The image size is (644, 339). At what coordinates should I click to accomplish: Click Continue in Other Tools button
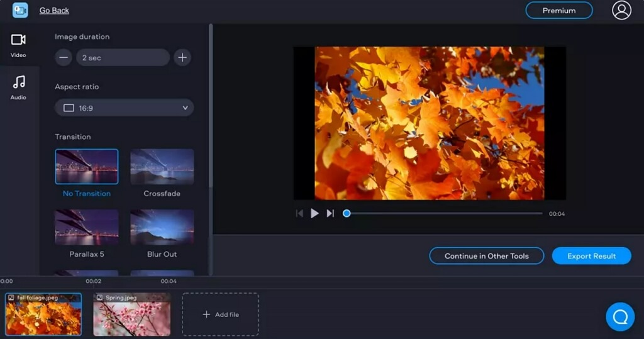point(486,256)
